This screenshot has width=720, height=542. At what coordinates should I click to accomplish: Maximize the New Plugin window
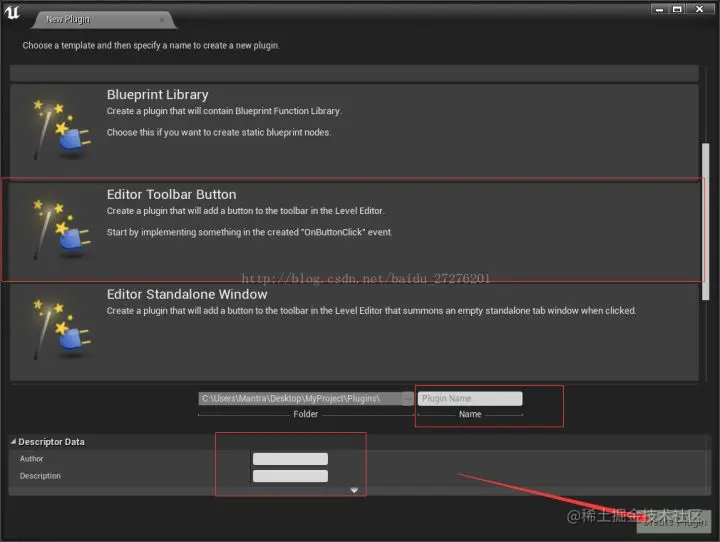(x=677, y=9)
